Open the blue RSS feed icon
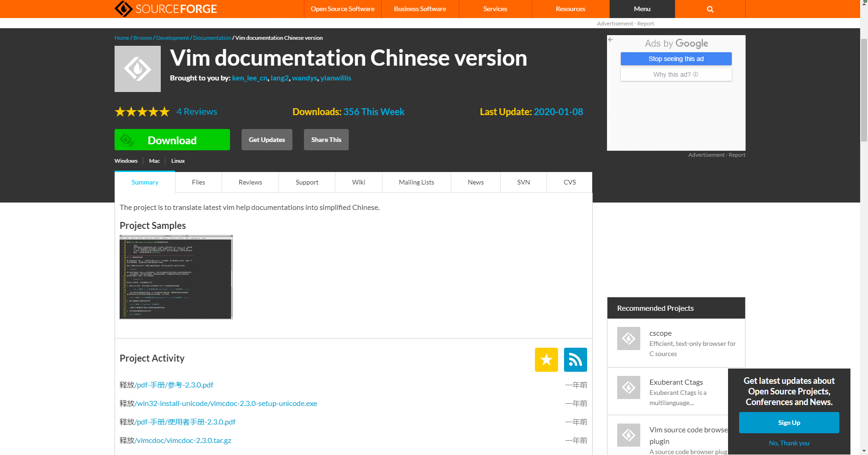The height and width of the screenshot is (455, 868). tap(576, 360)
